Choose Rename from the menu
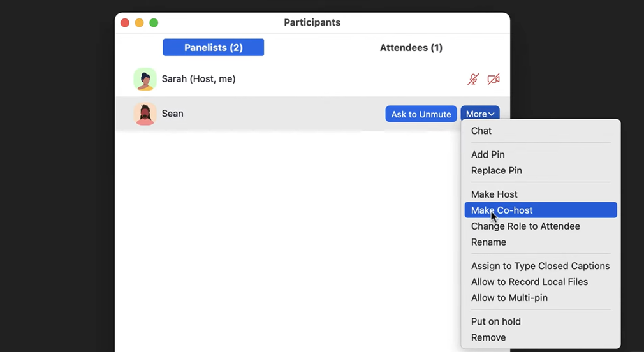Image resolution: width=644 pixels, height=352 pixels. click(x=488, y=242)
